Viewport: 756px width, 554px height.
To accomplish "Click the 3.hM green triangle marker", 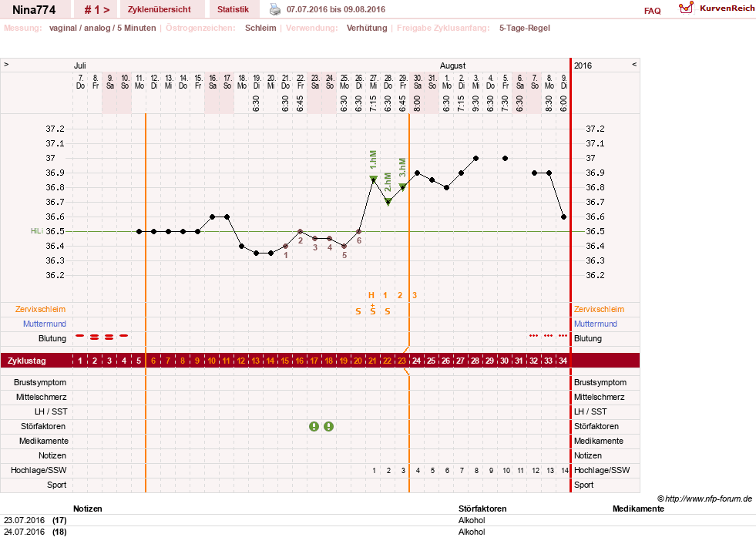I will 402,187.
